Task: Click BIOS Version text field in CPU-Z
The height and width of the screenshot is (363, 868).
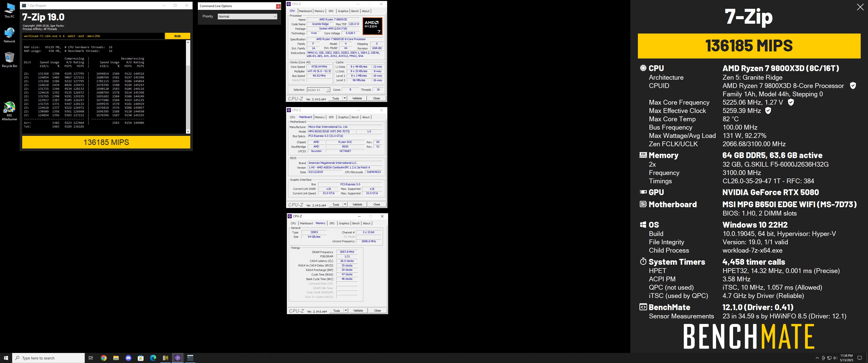Action: [x=345, y=167]
